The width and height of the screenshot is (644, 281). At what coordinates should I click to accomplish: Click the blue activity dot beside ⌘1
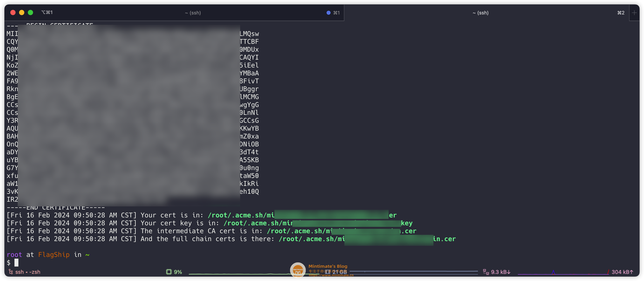[329, 13]
